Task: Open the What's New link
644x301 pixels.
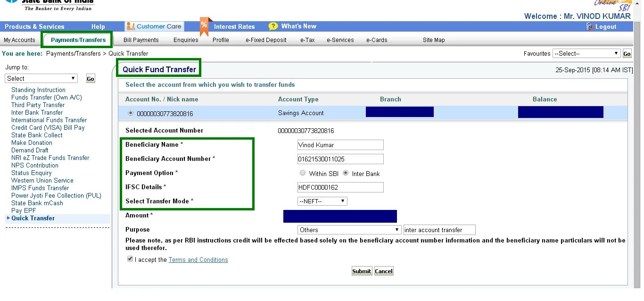Action: 299,26
